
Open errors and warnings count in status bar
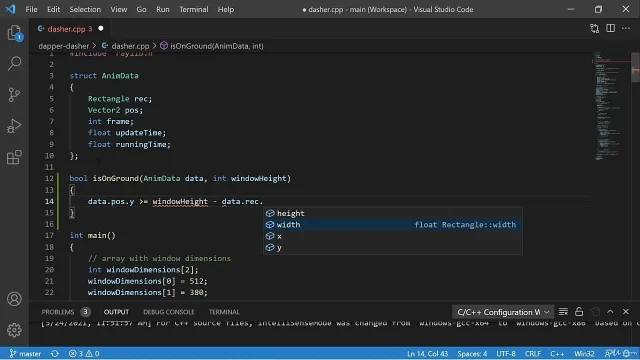pyautogui.click(x=84, y=353)
